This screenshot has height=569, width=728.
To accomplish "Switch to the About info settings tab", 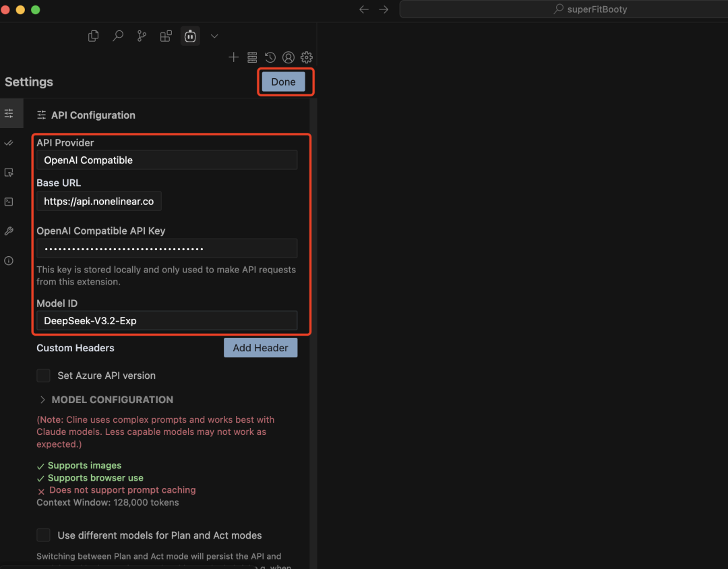I will click(9, 261).
